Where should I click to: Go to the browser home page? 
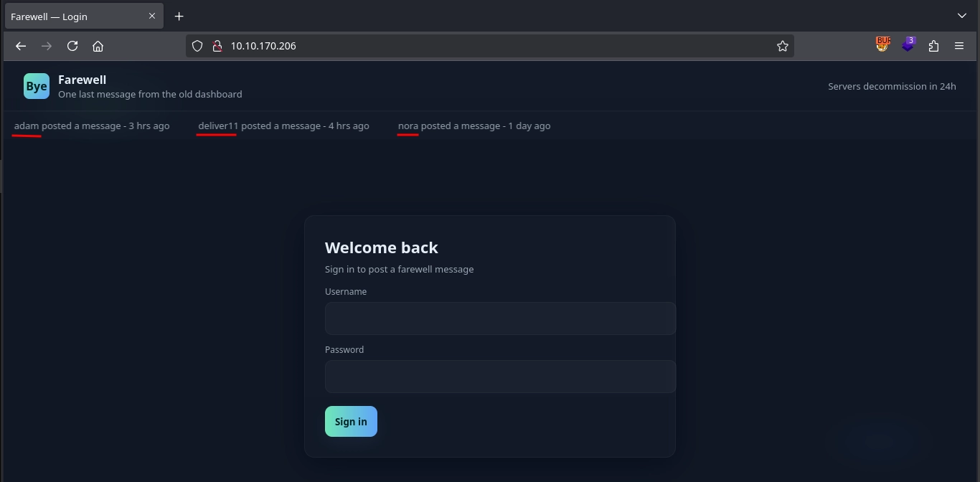(x=98, y=46)
